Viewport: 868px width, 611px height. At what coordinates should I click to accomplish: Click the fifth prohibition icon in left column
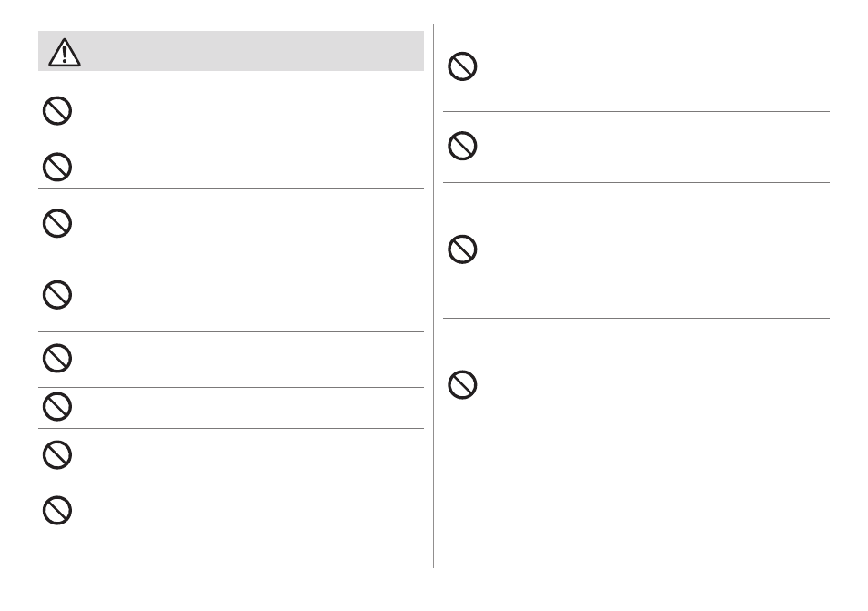tap(57, 359)
